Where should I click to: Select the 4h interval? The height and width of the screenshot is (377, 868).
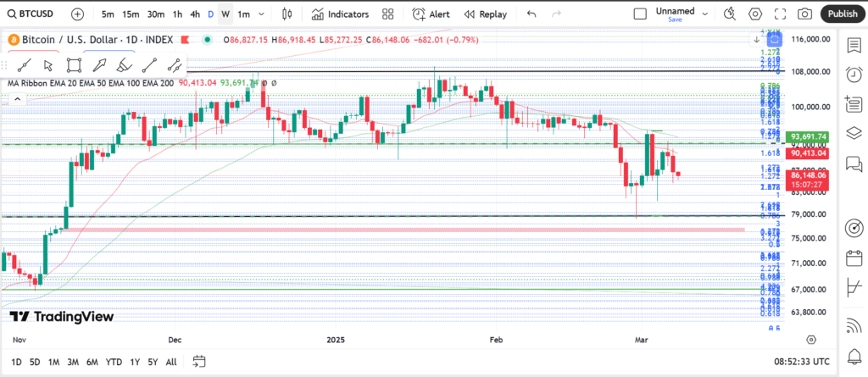pyautogui.click(x=195, y=14)
